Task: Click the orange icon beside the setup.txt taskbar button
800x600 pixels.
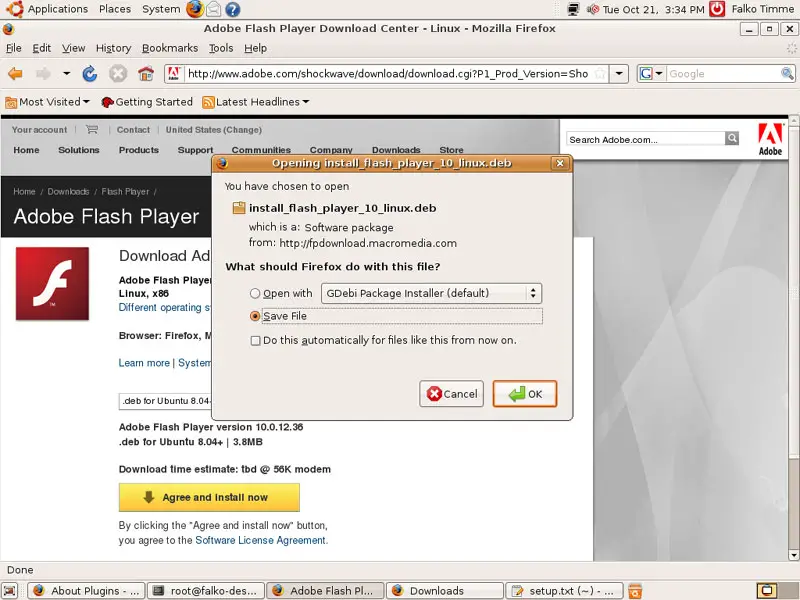Action: (x=635, y=591)
